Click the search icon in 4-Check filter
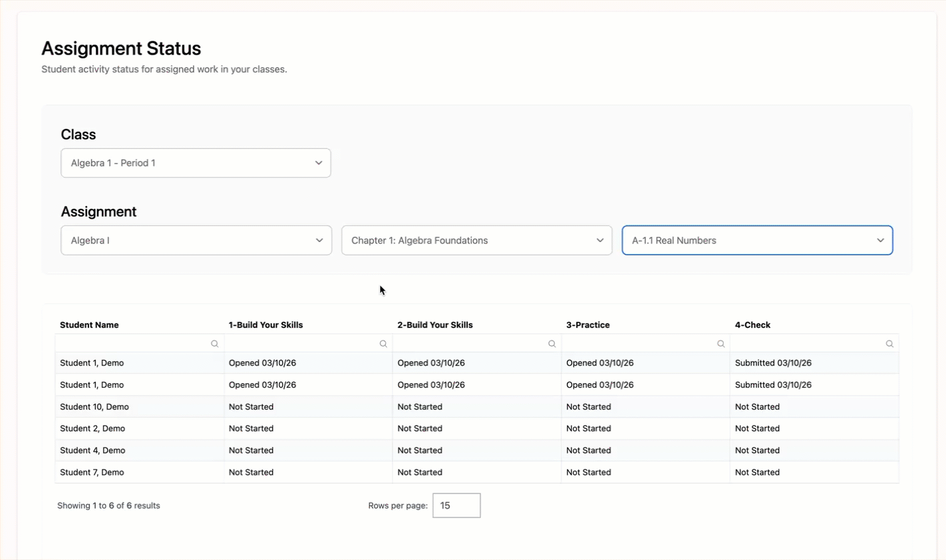The height and width of the screenshot is (560, 946). pos(890,344)
